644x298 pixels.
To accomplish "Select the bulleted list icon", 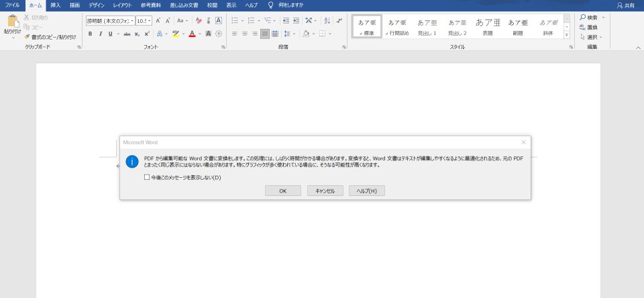I will coord(235,20).
